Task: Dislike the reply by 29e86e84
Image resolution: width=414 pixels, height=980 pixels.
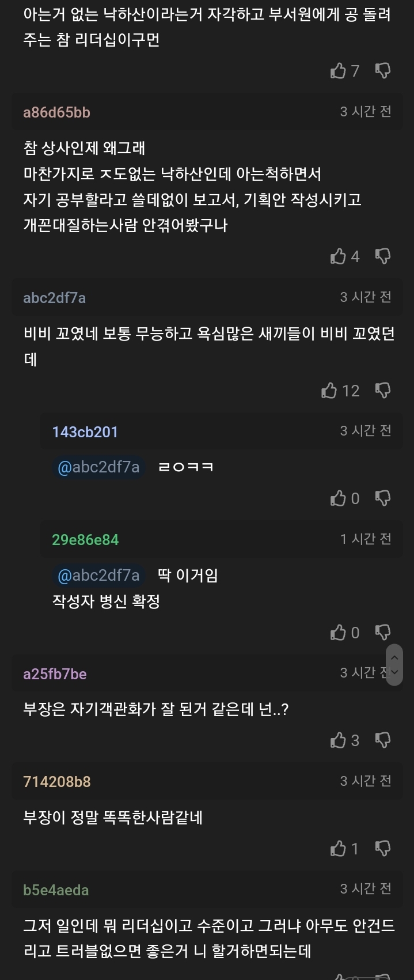Action: click(383, 633)
